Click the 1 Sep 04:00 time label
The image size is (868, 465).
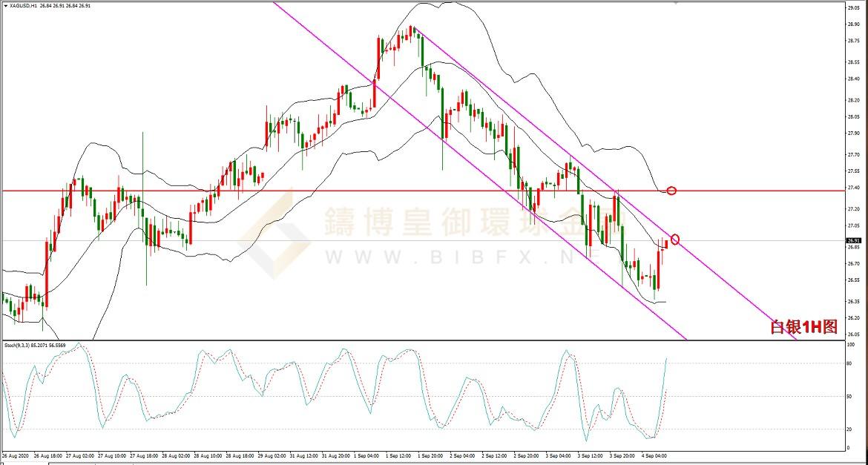point(366,455)
